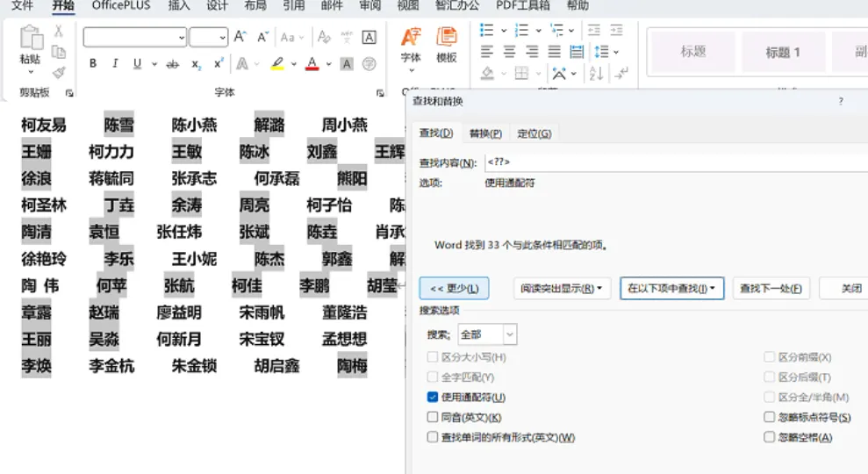Click the text highlight pen icon
The image size is (868, 474).
tap(277, 64)
